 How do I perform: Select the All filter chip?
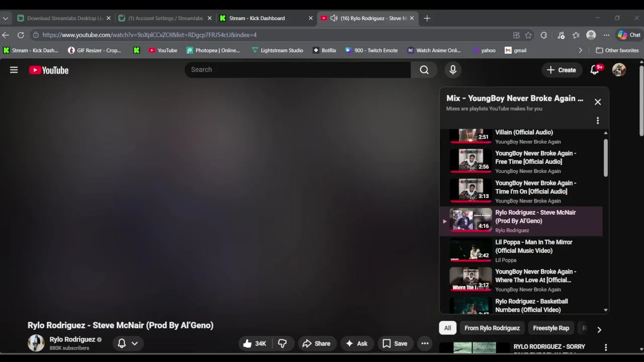[x=447, y=328]
